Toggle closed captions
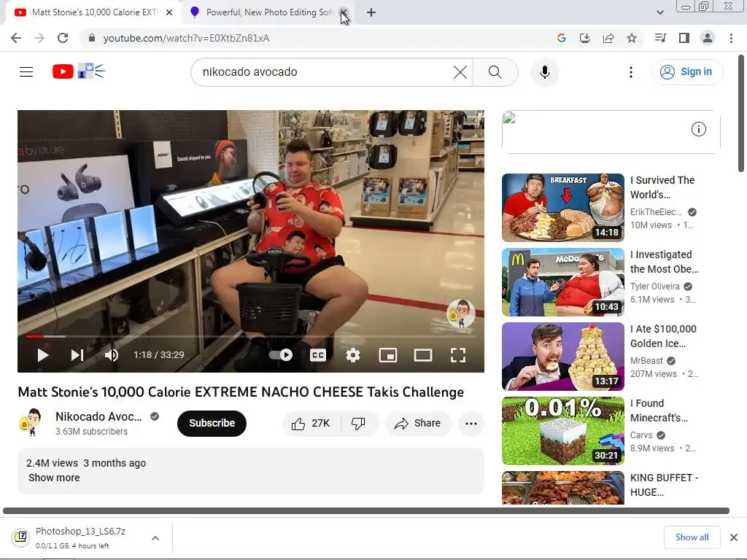The width and height of the screenshot is (747, 560). pyautogui.click(x=318, y=355)
